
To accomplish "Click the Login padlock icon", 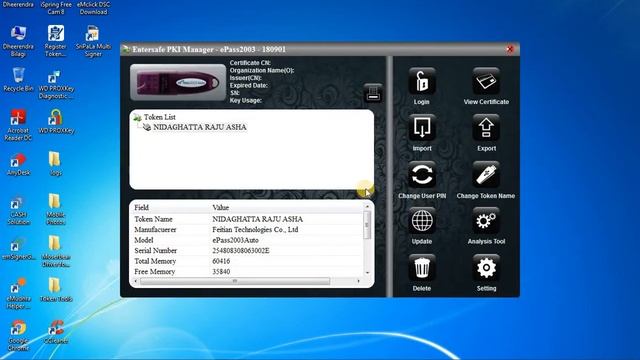I will tap(422, 81).
